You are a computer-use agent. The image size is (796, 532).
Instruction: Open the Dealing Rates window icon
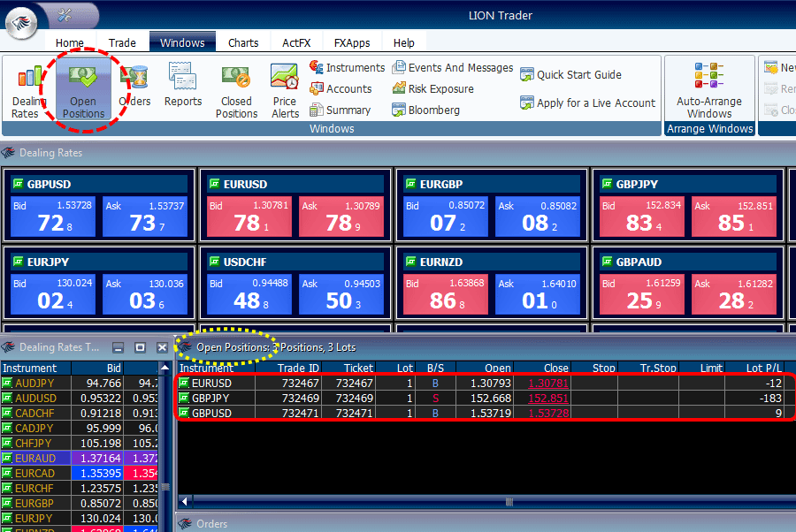click(28, 91)
